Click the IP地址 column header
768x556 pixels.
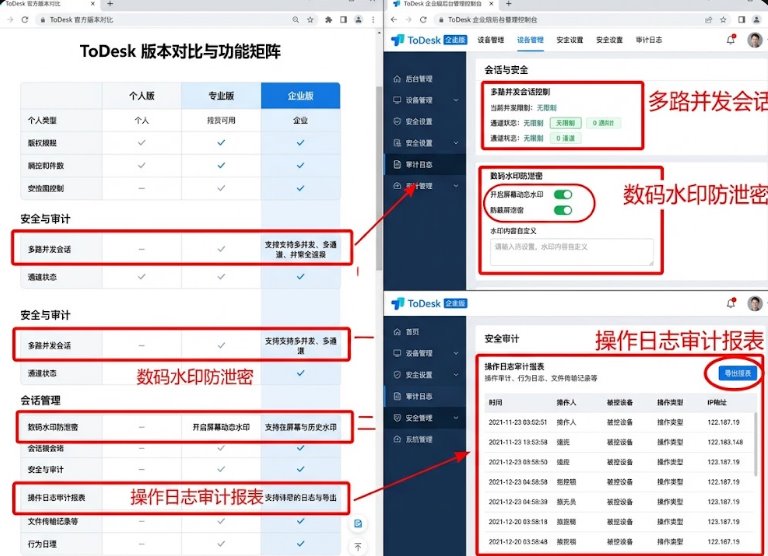pyautogui.click(x=717, y=403)
